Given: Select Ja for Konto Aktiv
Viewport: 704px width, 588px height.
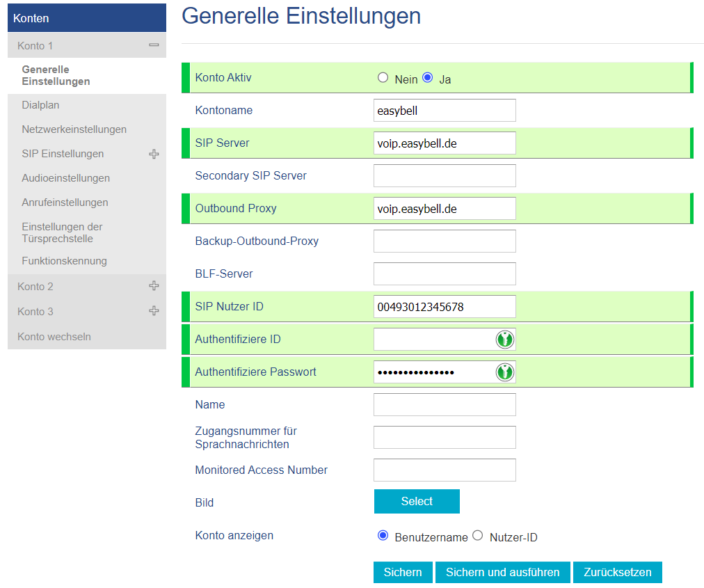Looking at the screenshot, I should (428, 78).
